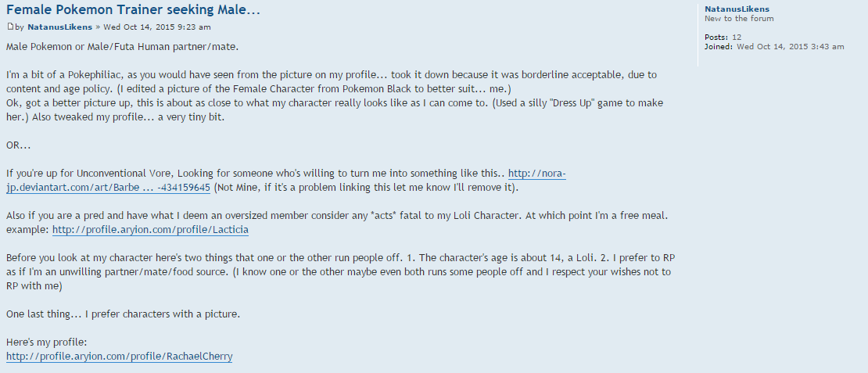Click the "example:" word before the link
Screen dimensions: 868x373
(x=27, y=230)
